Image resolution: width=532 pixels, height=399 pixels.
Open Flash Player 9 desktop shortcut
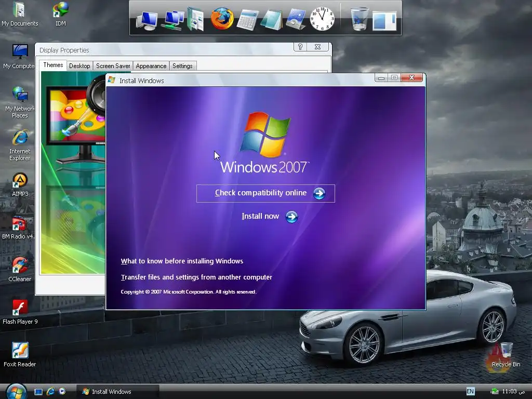20,312
